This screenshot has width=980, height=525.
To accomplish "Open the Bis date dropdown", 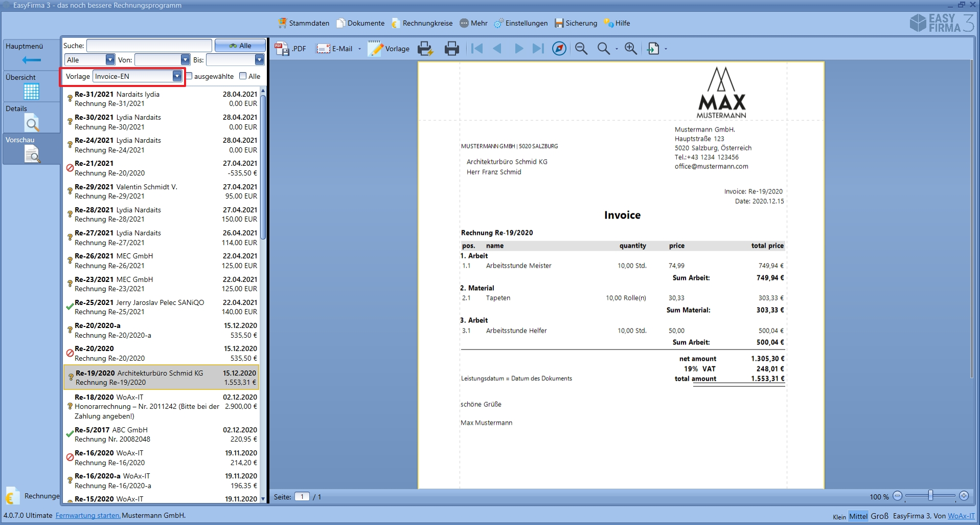I will (259, 60).
